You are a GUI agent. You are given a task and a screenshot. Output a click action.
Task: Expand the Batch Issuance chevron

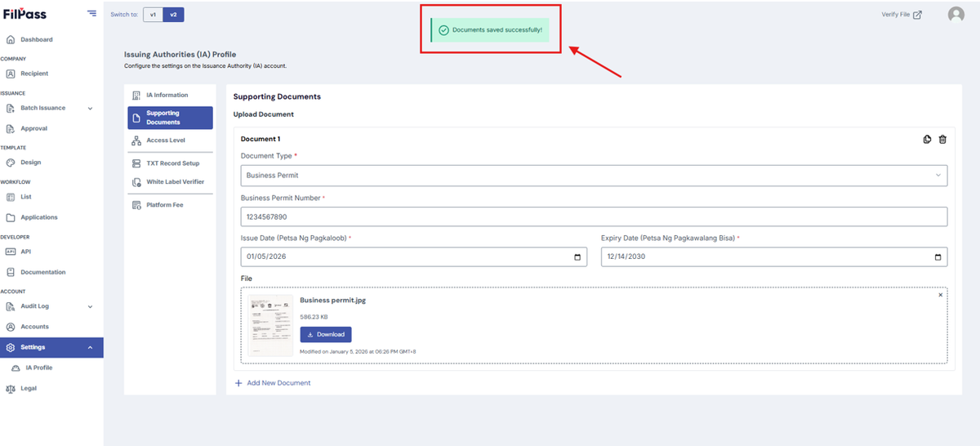90,108
